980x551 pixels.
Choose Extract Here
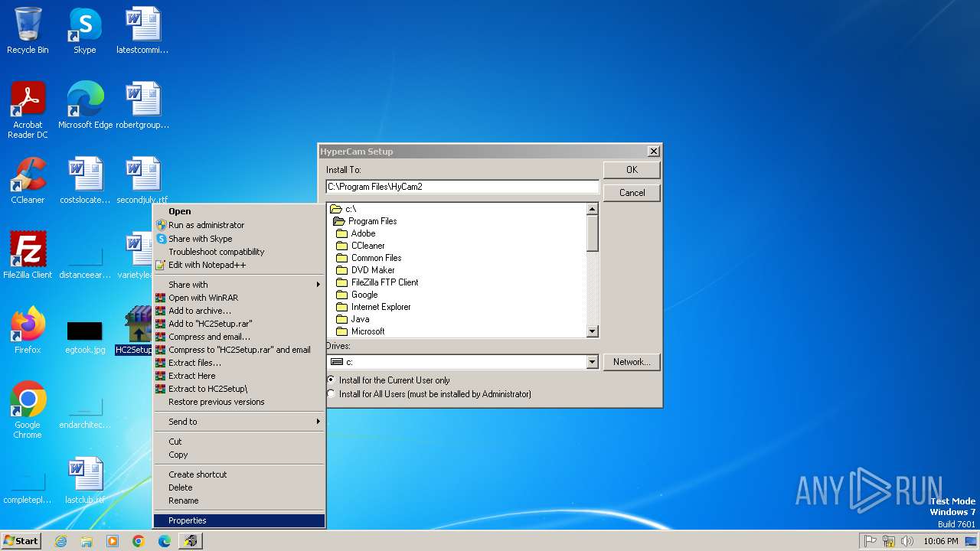point(239,376)
